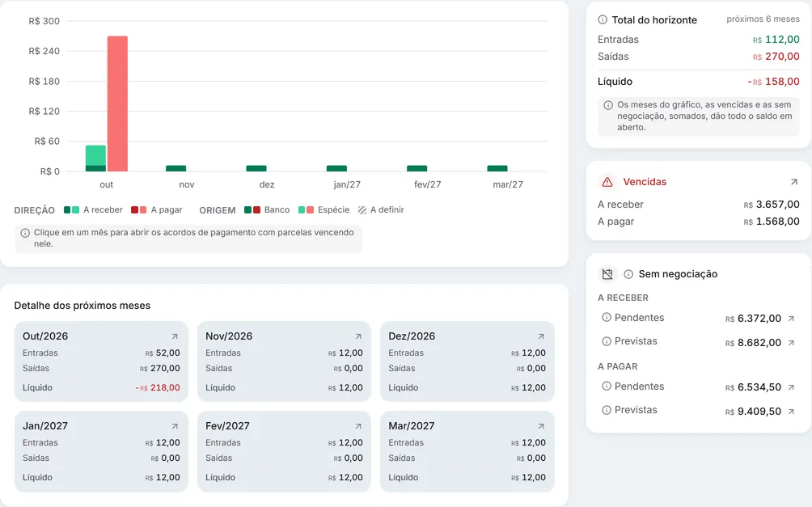Open arrow next to A pagar Previstas 9.409,50
The image size is (812, 507).
point(791,412)
